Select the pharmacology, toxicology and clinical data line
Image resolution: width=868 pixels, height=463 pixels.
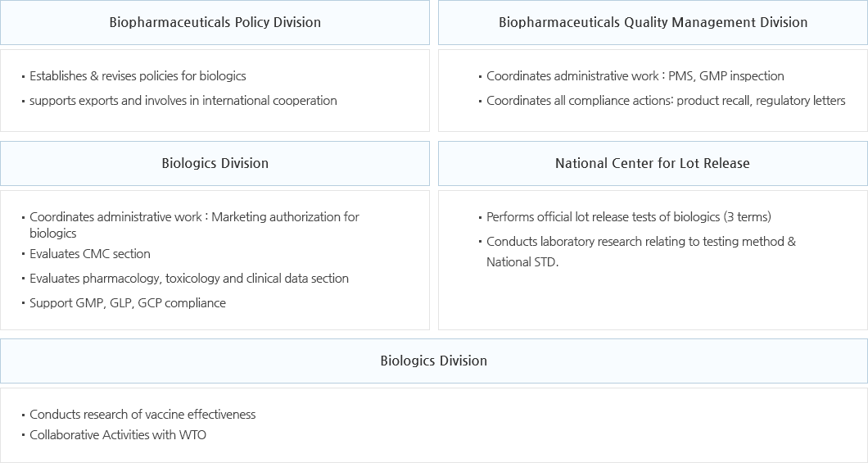coord(189,279)
